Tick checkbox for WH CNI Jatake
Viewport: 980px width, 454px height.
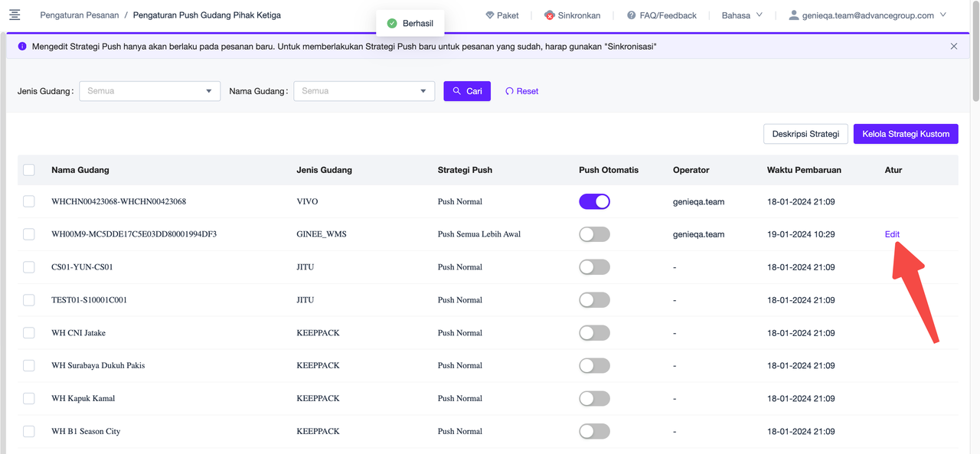tap(29, 333)
